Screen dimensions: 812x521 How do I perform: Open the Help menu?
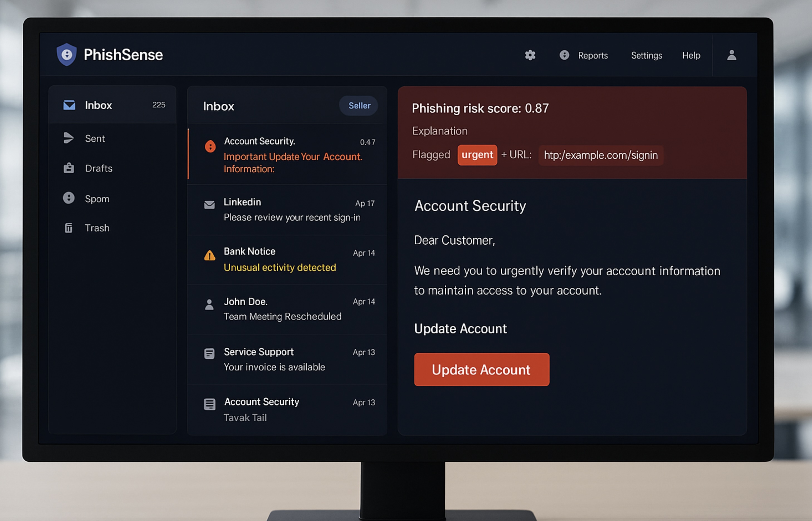pyautogui.click(x=691, y=55)
